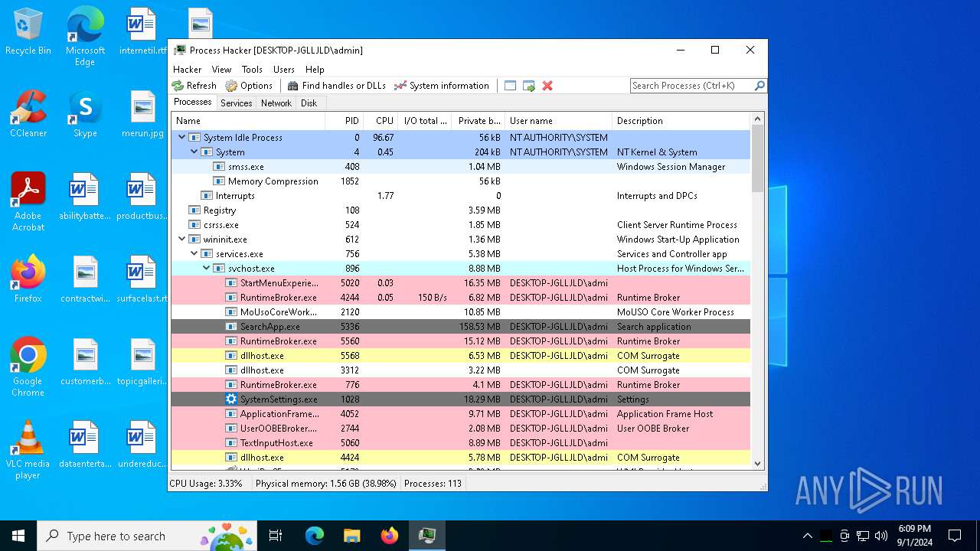The width and height of the screenshot is (980, 551).
Task: Select the Registry process row
Action: 461,210
